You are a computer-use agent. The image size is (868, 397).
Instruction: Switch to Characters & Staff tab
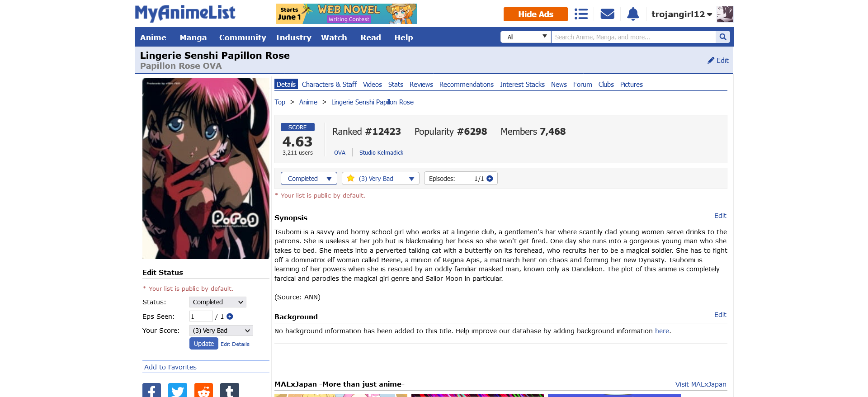329,85
